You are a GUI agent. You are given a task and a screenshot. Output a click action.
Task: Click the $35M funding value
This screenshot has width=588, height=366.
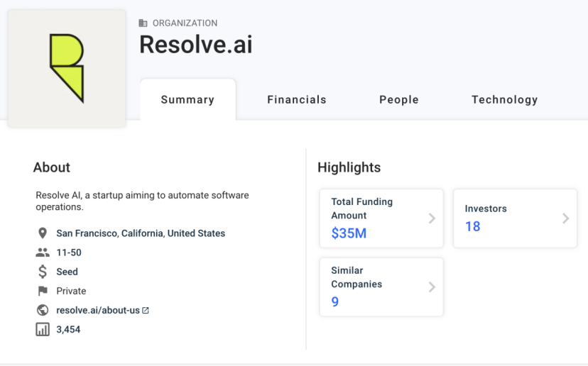point(349,233)
